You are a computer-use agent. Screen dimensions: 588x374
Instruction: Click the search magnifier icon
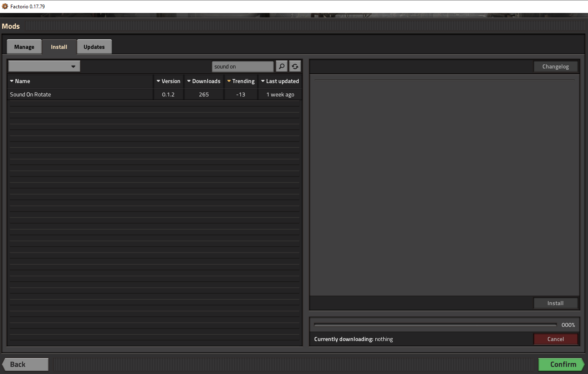coord(282,66)
